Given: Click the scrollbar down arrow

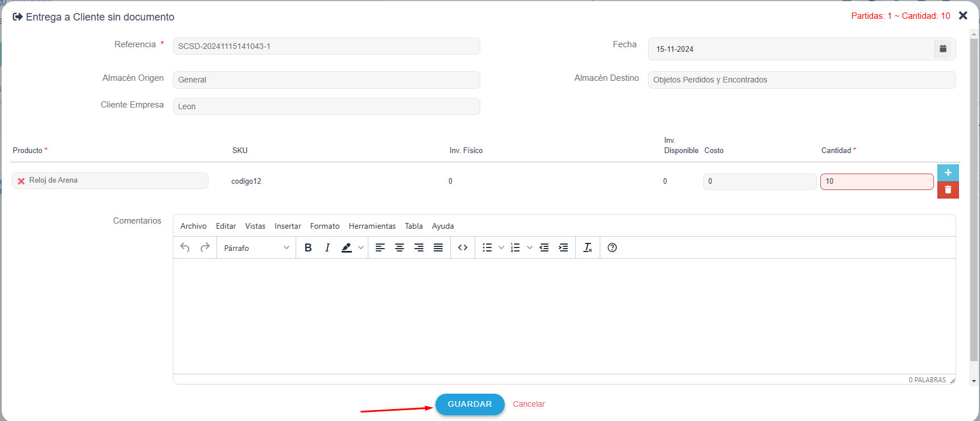Looking at the screenshot, I should coord(974,381).
